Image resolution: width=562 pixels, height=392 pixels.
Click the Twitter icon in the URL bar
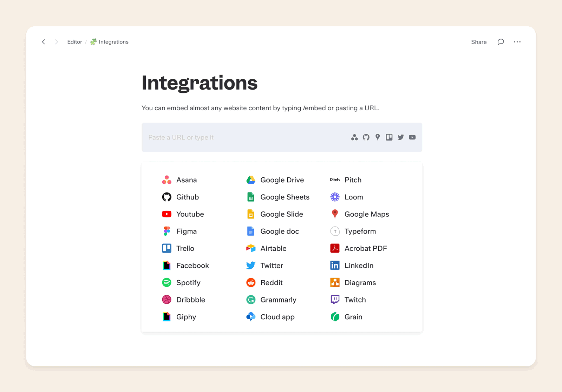pos(401,137)
